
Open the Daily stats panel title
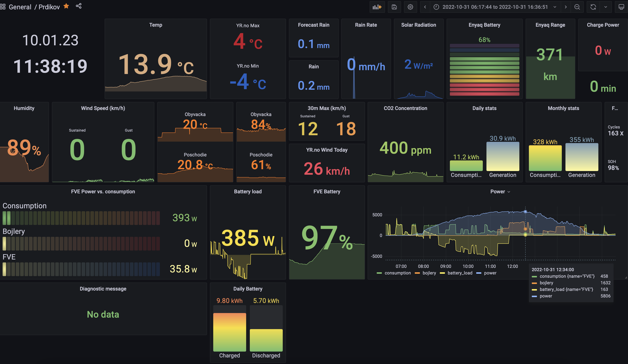coord(484,108)
